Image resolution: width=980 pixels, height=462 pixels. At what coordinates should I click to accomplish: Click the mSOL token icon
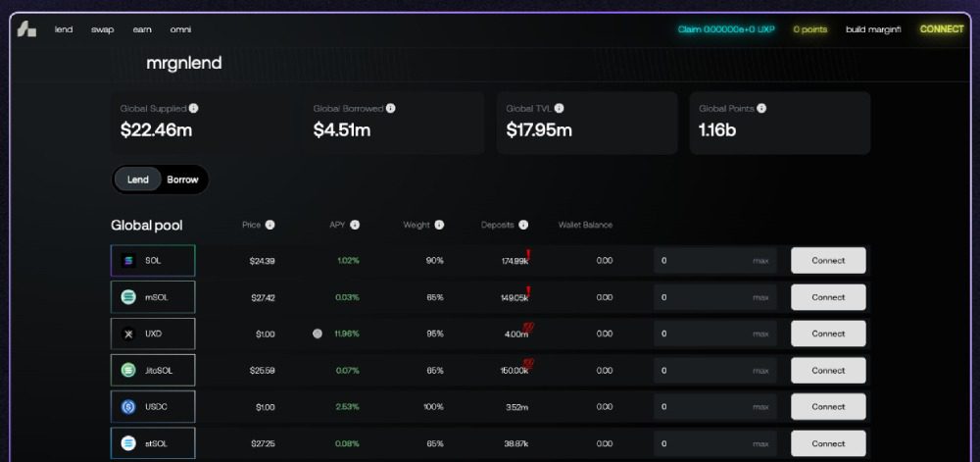click(127, 297)
